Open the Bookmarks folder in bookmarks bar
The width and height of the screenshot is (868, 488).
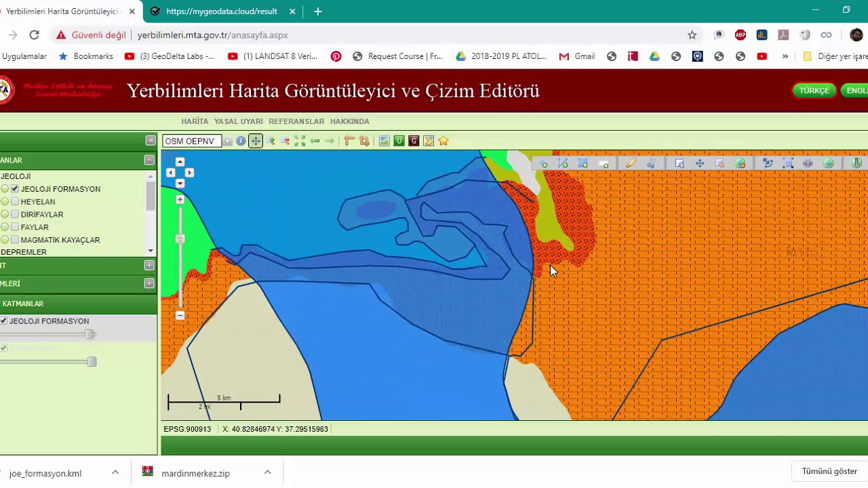point(86,56)
